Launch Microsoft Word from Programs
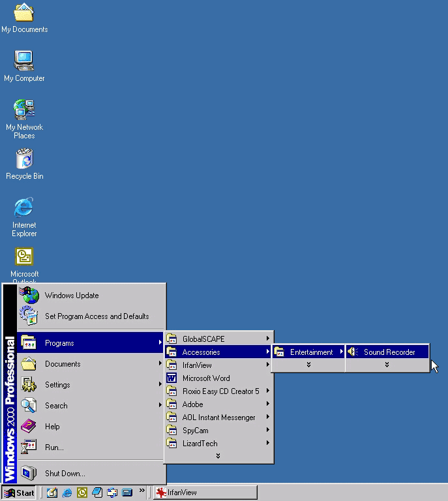 (218, 378)
